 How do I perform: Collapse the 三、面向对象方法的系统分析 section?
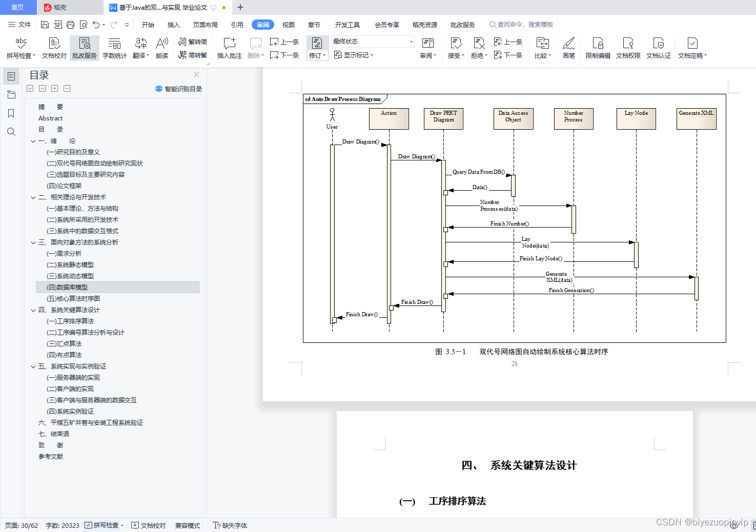click(x=33, y=242)
